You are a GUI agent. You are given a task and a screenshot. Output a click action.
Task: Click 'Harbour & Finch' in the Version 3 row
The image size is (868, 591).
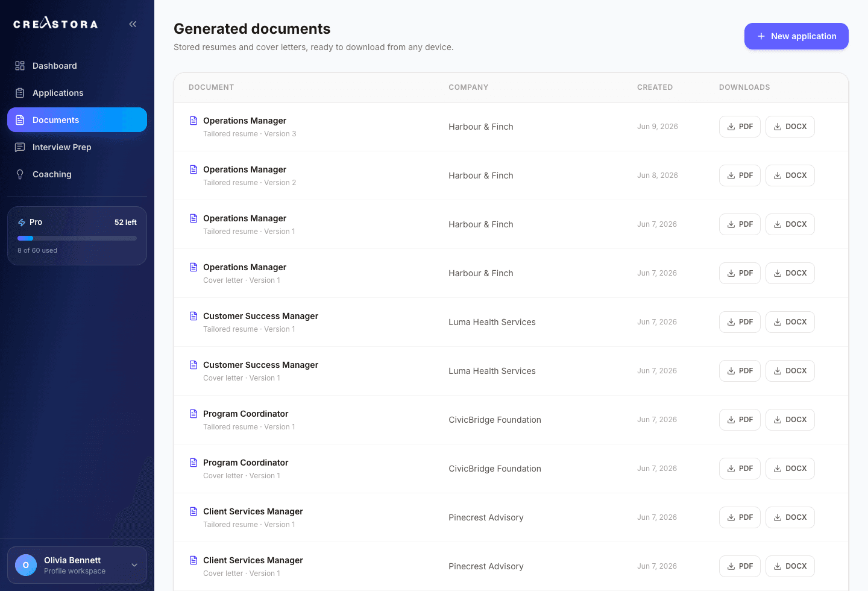point(481,127)
